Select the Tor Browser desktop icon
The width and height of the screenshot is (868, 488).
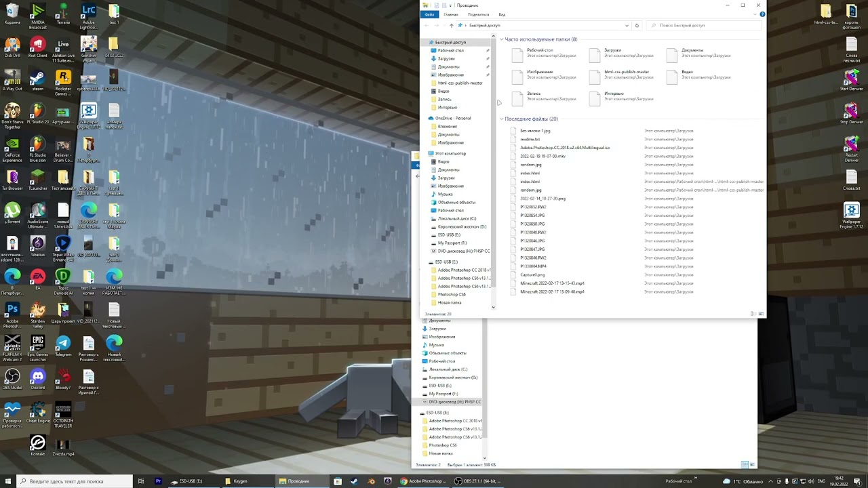(12, 181)
